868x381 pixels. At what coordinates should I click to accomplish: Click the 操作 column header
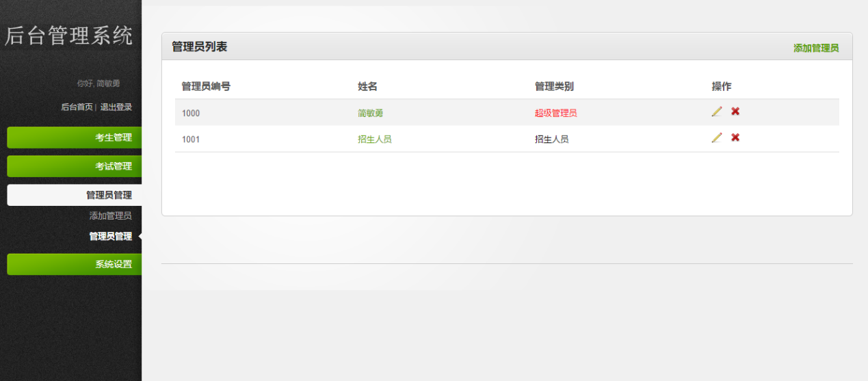point(722,86)
